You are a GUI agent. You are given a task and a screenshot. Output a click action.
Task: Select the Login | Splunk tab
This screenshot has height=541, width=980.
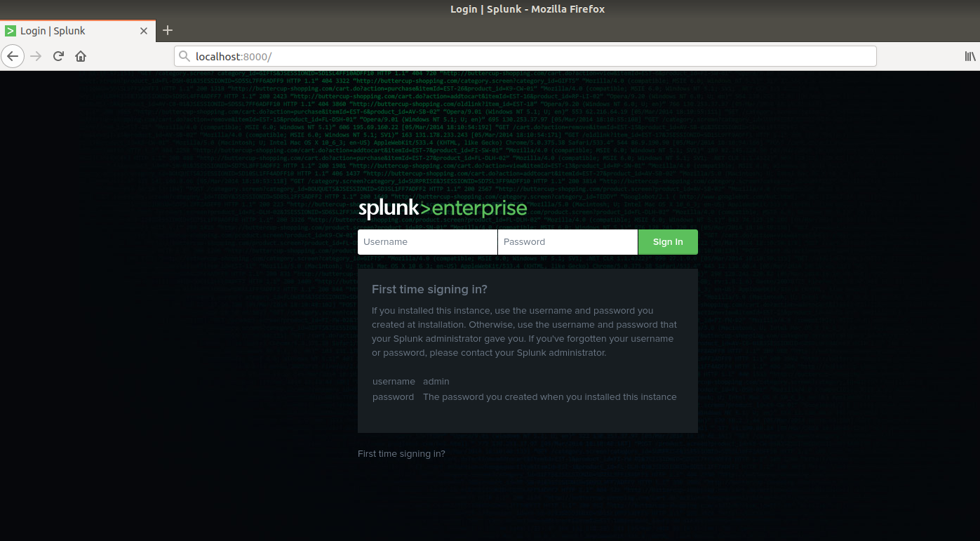click(78, 30)
